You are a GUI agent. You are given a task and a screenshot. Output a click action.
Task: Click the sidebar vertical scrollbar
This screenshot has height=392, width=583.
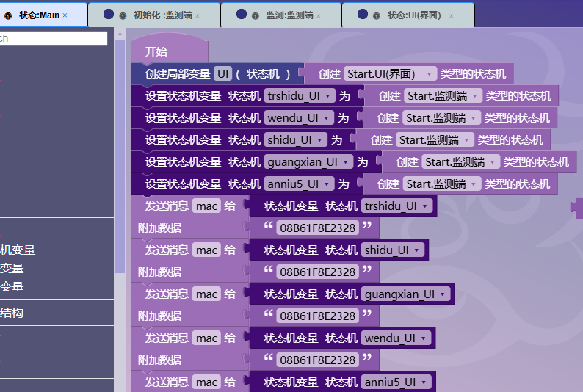120,156
